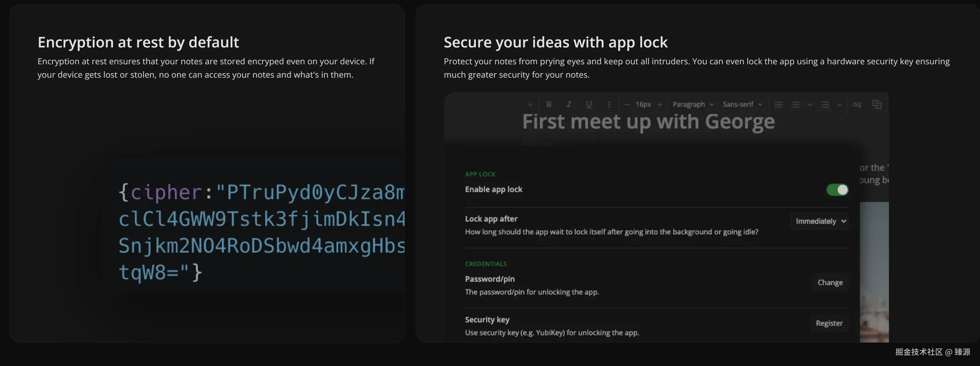Click Change for Password/pin

point(830,282)
